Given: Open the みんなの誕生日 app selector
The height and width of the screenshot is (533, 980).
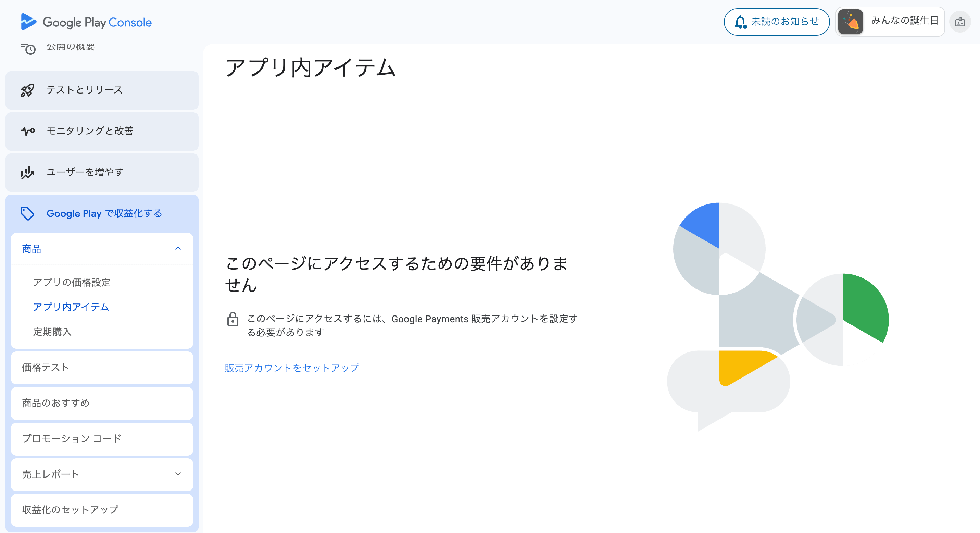Looking at the screenshot, I should pos(890,22).
